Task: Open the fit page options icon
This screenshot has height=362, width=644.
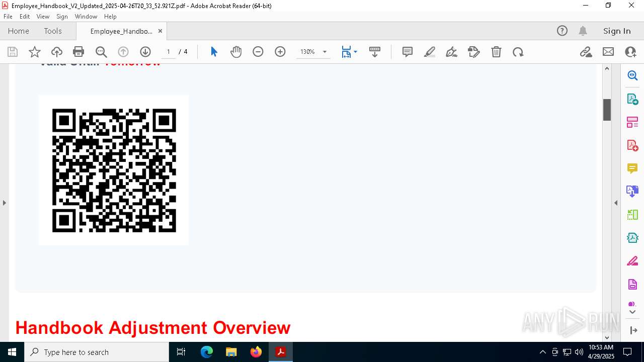Action: pyautogui.click(x=346, y=52)
